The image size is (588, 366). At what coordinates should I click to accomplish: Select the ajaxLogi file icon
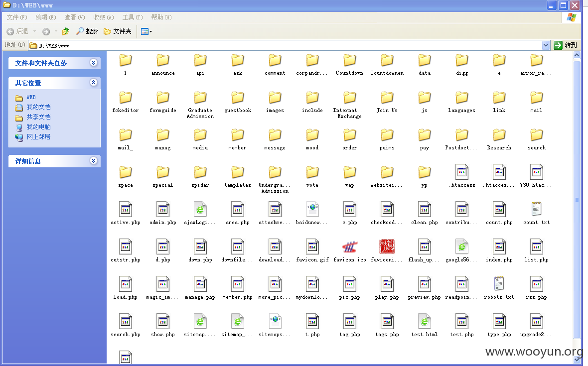point(200,210)
